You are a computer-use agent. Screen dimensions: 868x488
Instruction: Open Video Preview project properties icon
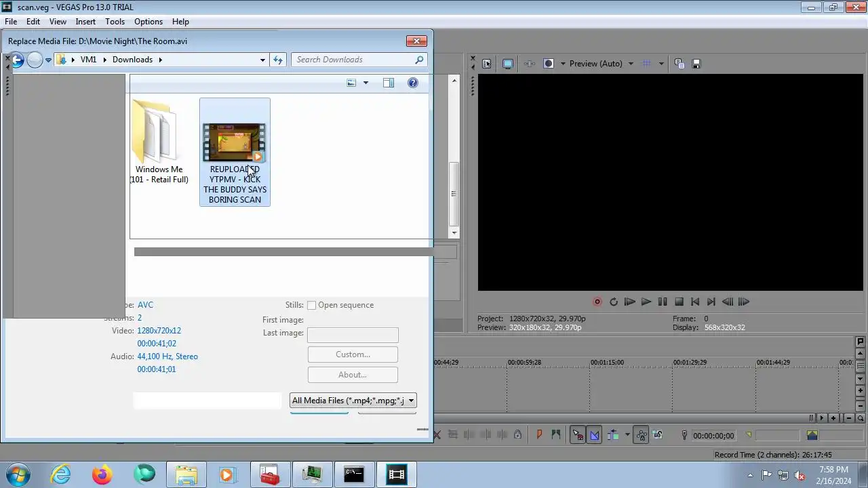pos(486,64)
